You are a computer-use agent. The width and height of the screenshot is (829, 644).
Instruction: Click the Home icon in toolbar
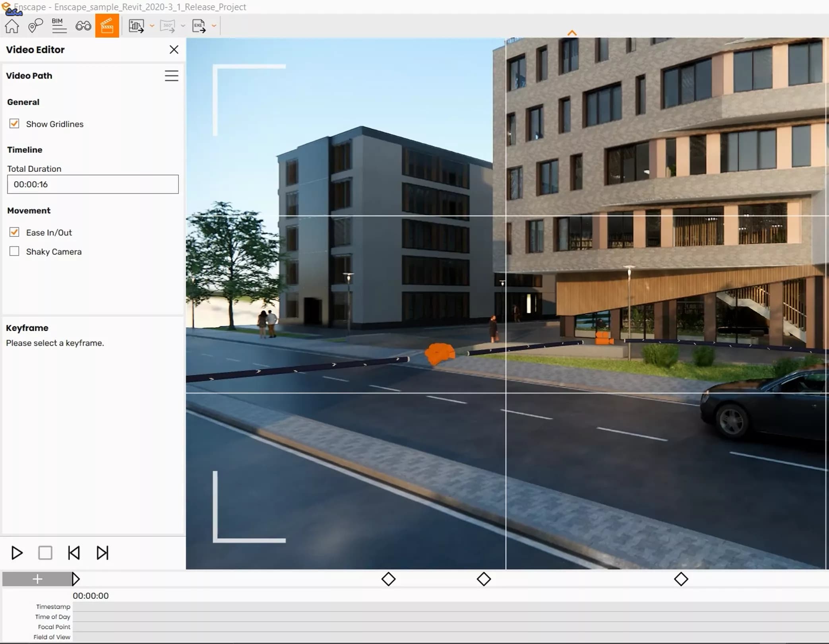coord(12,26)
